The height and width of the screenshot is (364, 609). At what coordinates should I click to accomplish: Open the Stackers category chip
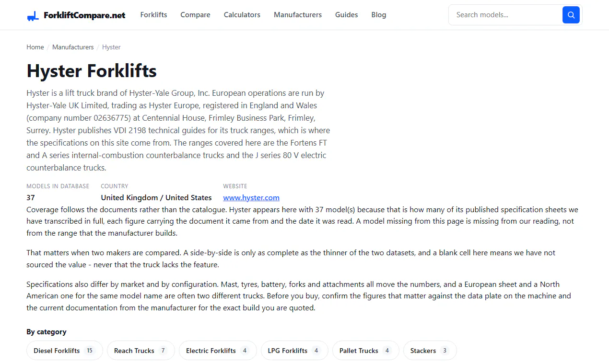point(430,351)
